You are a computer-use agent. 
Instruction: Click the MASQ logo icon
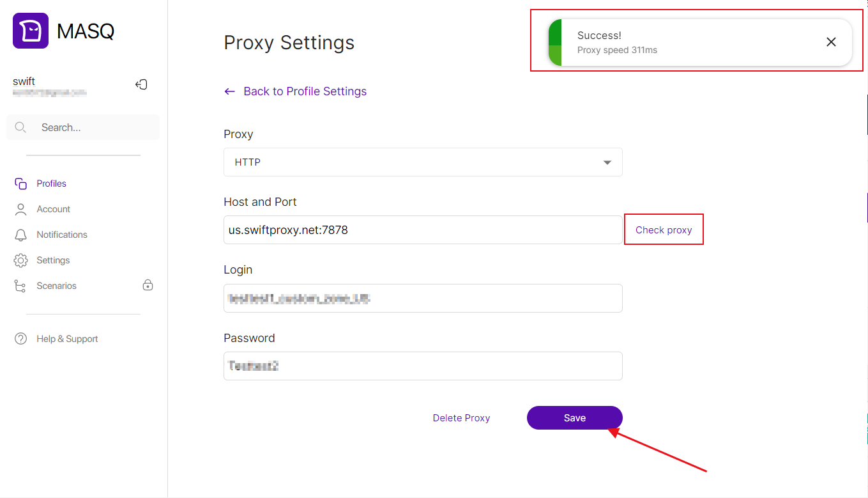click(31, 31)
